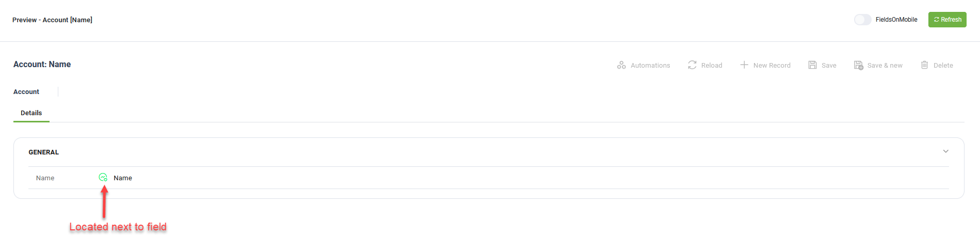Click the green Refresh button

point(947,20)
